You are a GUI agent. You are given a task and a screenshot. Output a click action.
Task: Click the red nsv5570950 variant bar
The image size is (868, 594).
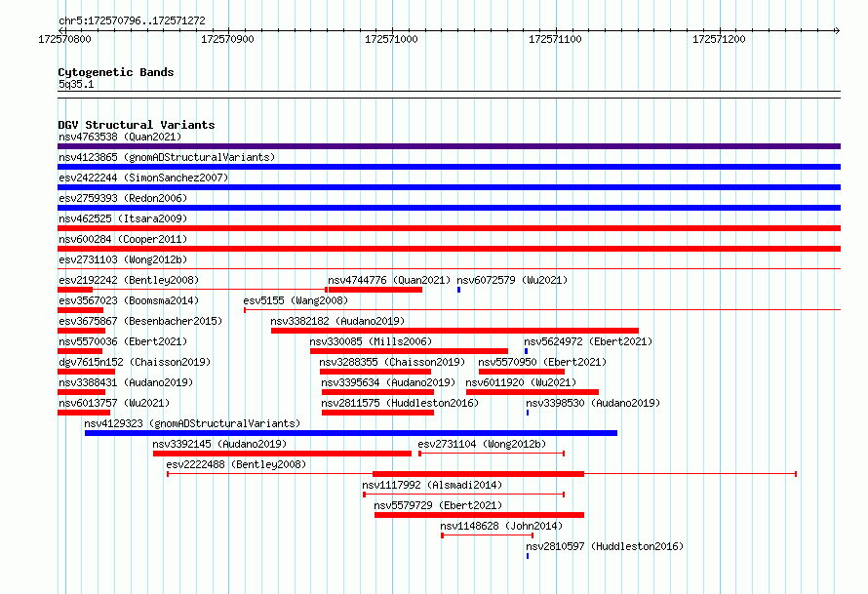tap(522, 372)
